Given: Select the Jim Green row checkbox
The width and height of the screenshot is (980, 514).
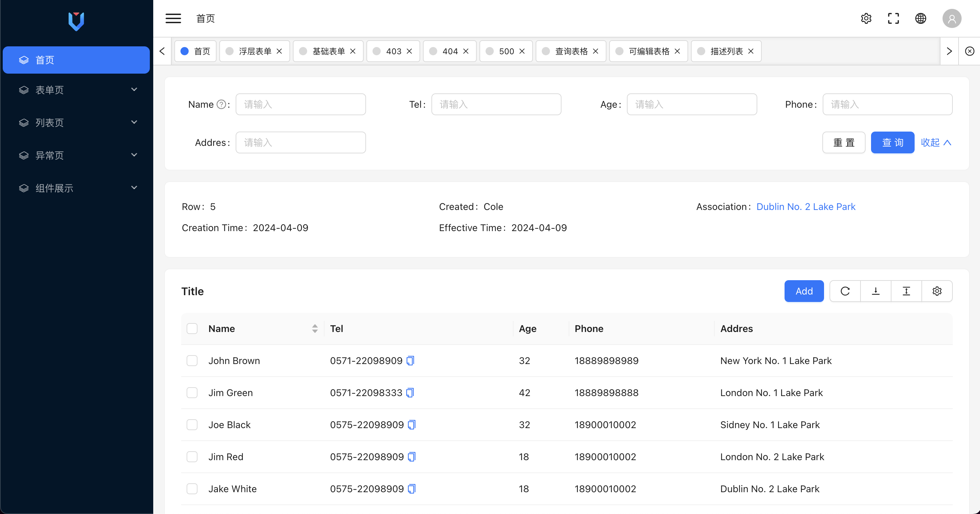Looking at the screenshot, I should 192,393.
